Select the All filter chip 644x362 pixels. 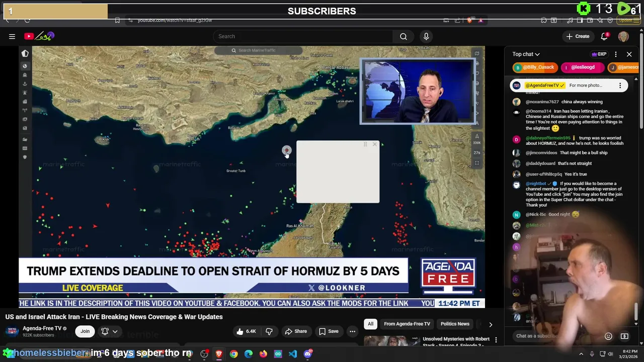coord(370,324)
